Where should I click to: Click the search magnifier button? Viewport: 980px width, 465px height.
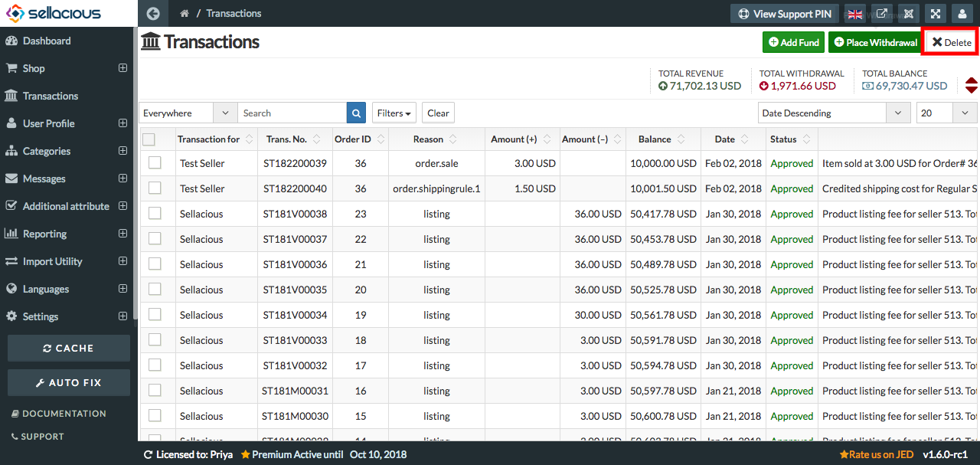[357, 113]
